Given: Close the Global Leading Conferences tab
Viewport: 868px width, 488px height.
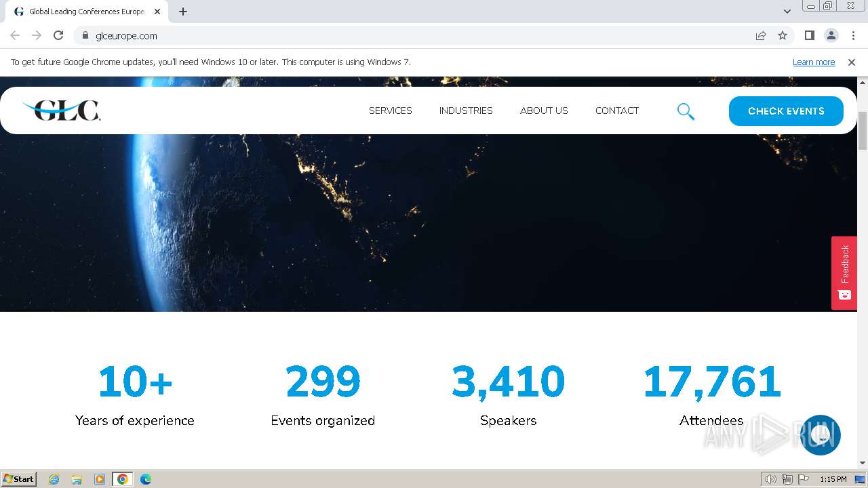Looking at the screenshot, I should (157, 12).
